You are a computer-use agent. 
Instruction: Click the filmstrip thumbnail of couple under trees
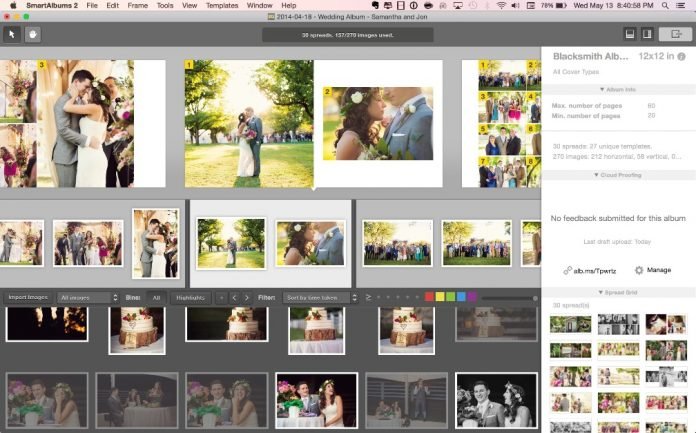(231, 243)
